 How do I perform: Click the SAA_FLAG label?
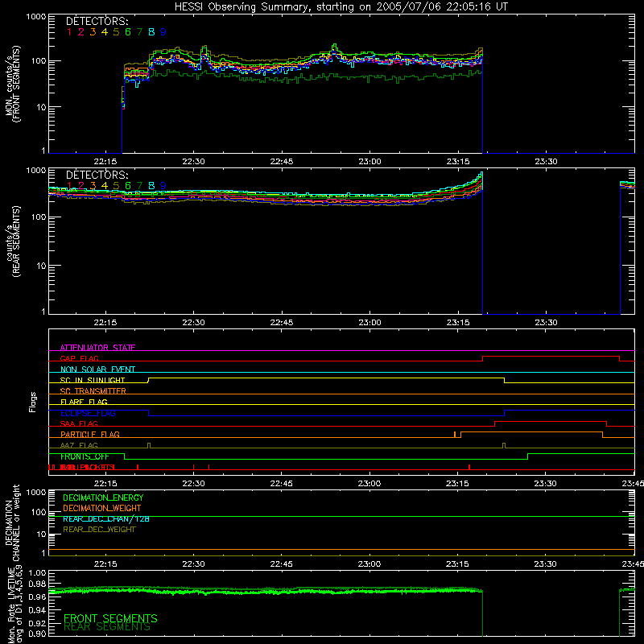(79, 423)
